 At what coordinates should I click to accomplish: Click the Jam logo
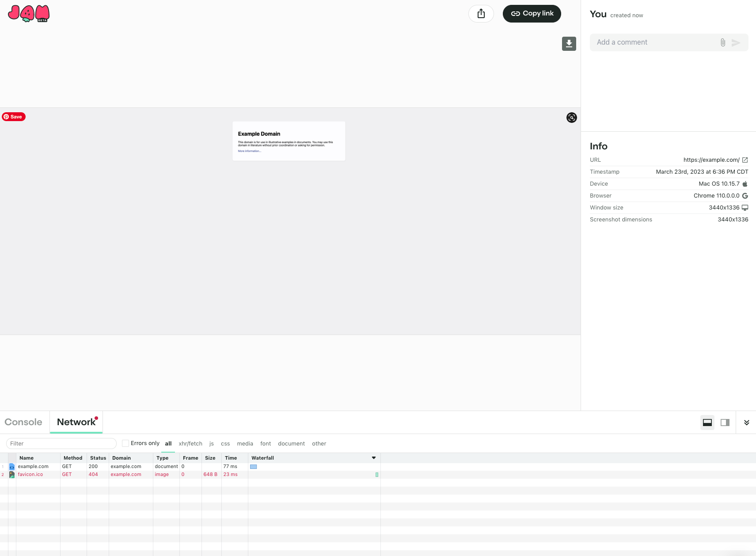click(x=29, y=14)
